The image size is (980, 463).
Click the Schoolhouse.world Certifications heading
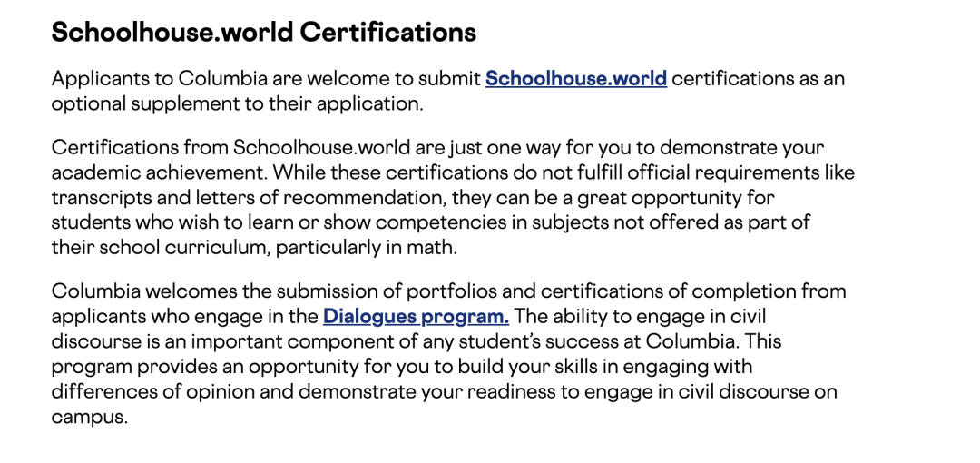click(264, 31)
